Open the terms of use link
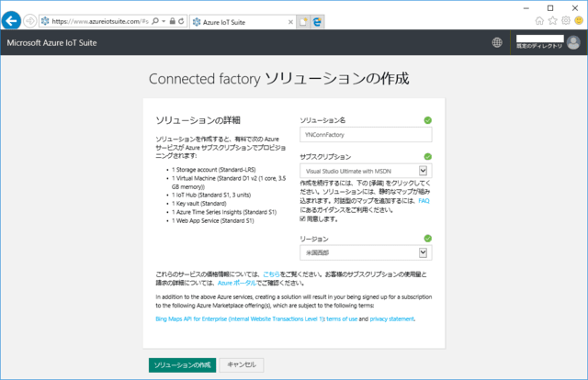The width and height of the screenshot is (588, 380). click(342, 319)
